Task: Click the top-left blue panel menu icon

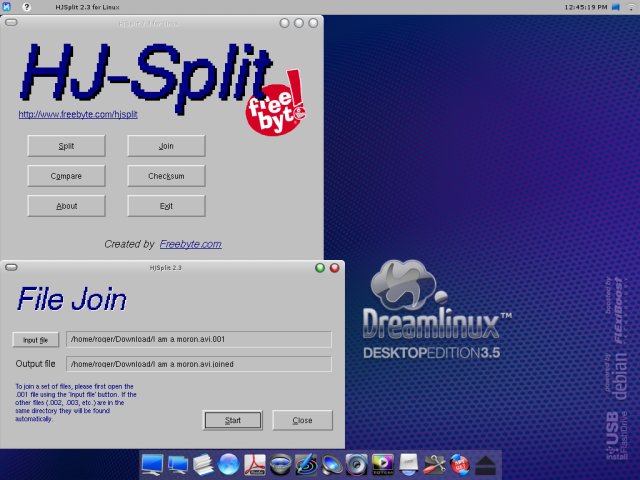Action: pyautogui.click(x=6, y=7)
